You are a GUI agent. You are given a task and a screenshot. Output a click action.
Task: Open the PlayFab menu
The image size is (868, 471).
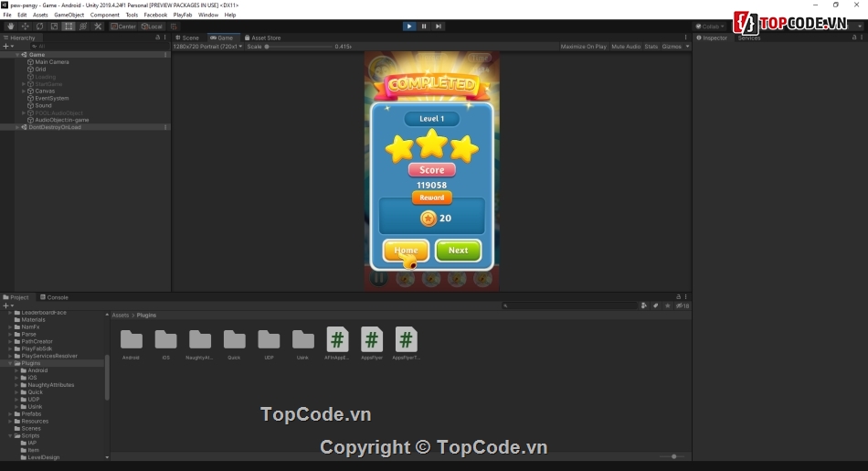[x=183, y=15]
